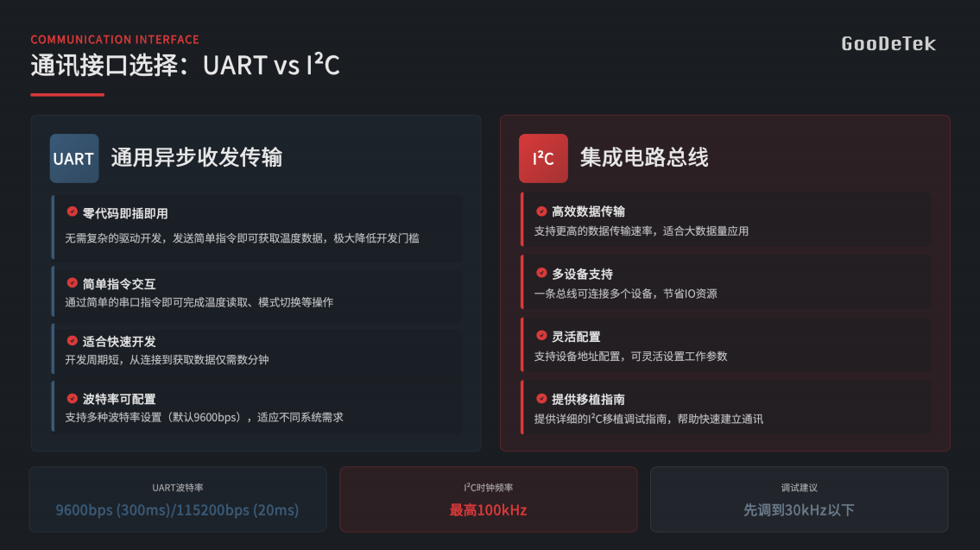Click the check icon beside 零代码即插即用
This screenshot has width=980, height=550.
click(x=73, y=212)
